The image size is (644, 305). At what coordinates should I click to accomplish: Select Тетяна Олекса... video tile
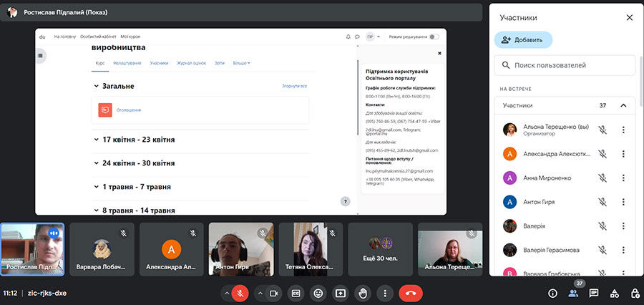coord(311,249)
